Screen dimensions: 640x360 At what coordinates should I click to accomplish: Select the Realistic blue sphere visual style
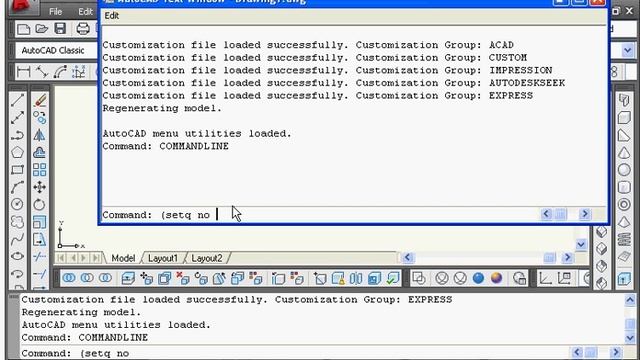(478, 278)
